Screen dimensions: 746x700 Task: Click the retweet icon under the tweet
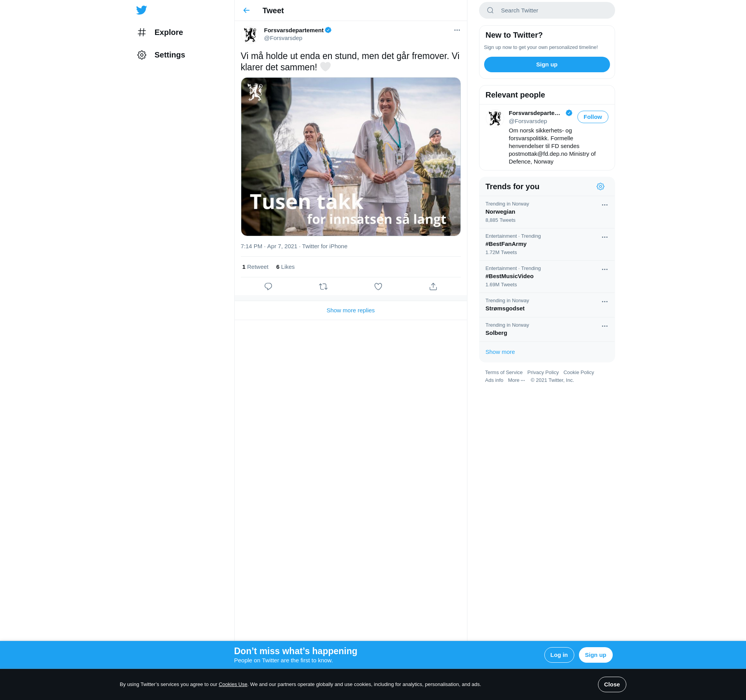click(x=323, y=287)
